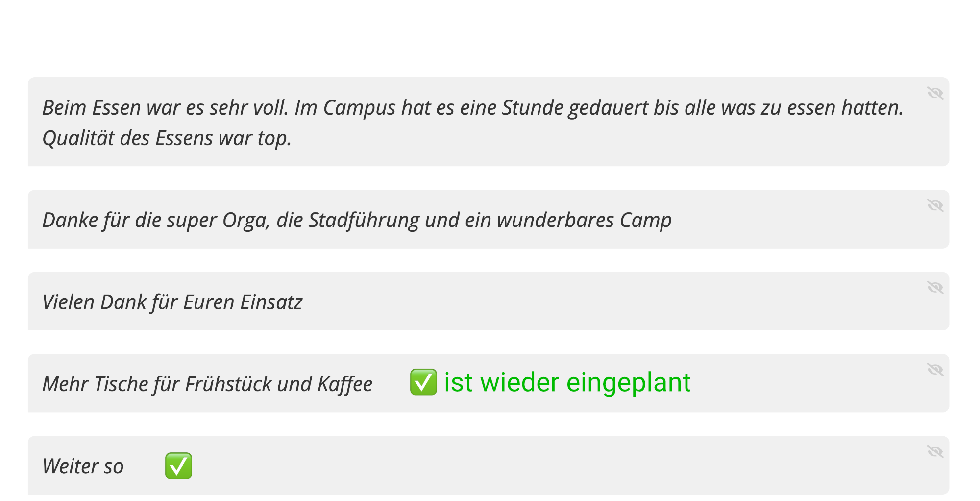Click the green checkmark beside 'ist wieder eingeplant'

423,382
